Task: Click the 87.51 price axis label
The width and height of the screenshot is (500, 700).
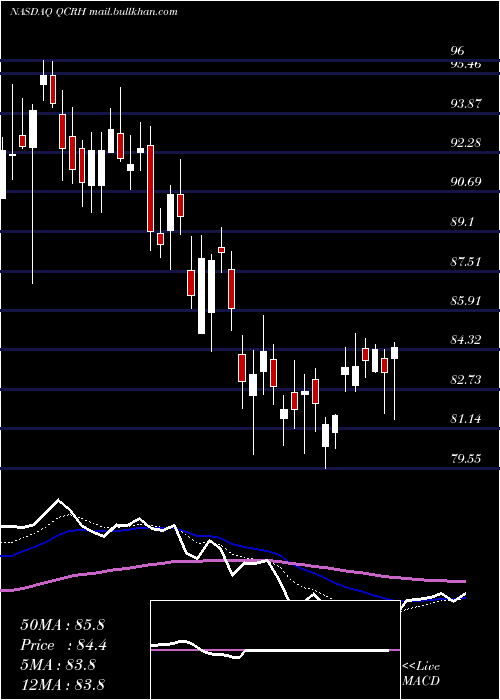Action: point(466,261)
